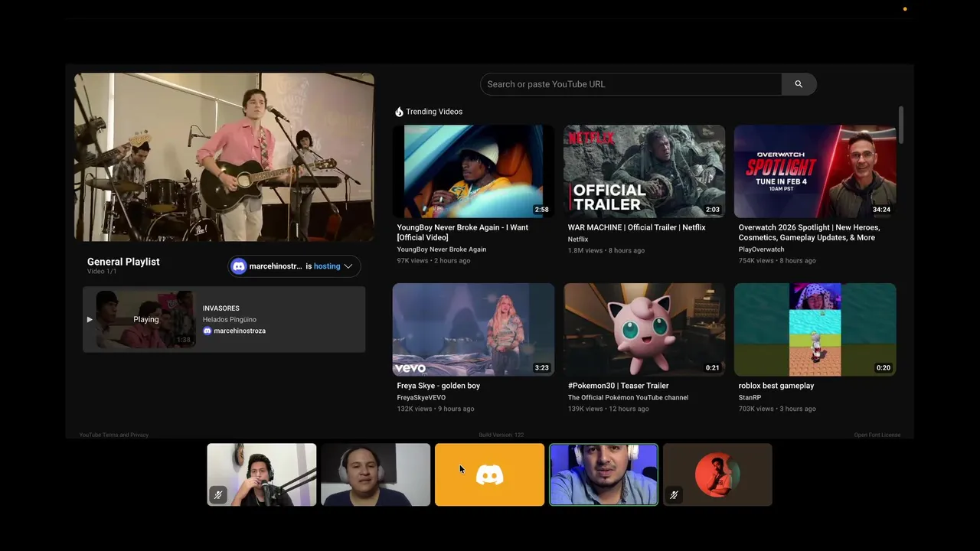Click the trending videos vertical scrollbar
980x551 pixels.
[x=901, y=125]
